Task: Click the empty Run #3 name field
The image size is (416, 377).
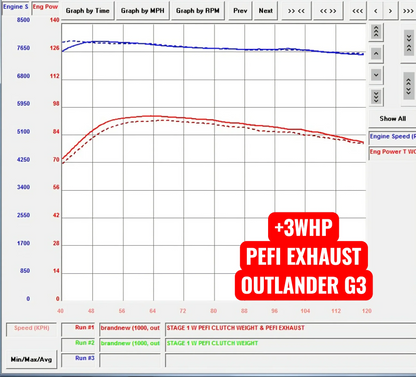Action: coord(130,360)
